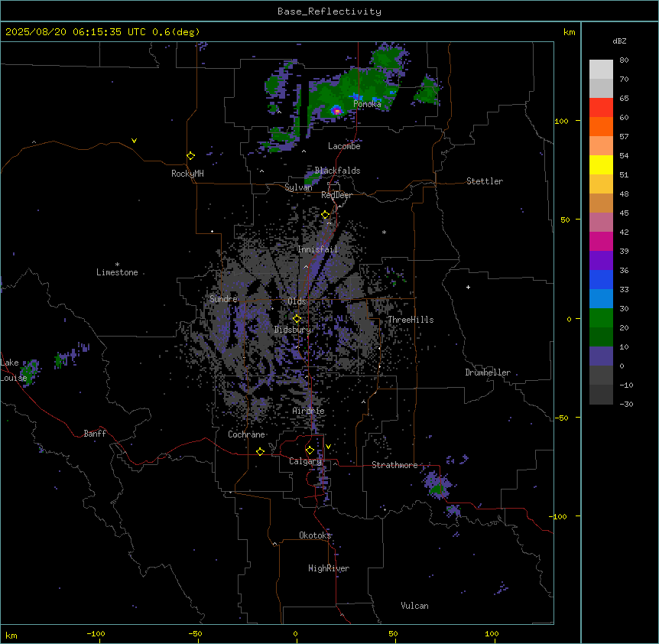Click the Cochrane city label

click(x=246, y=434)
